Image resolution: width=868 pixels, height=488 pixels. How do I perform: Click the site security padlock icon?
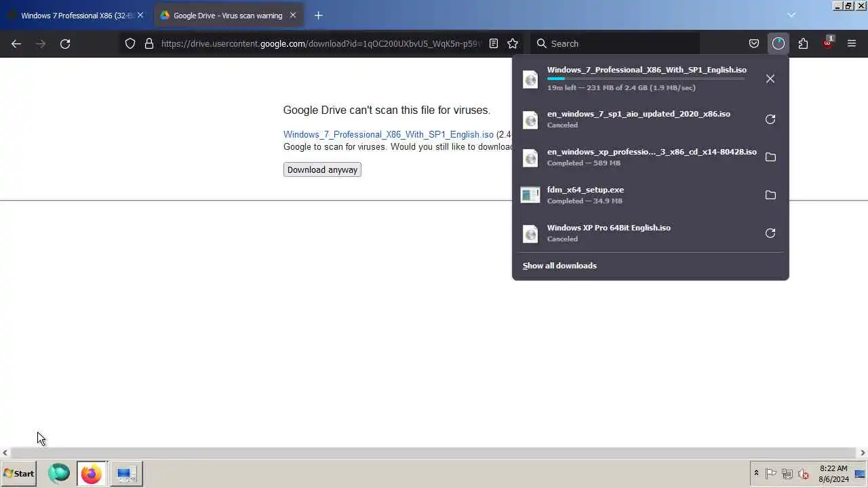tap(149, 43)
